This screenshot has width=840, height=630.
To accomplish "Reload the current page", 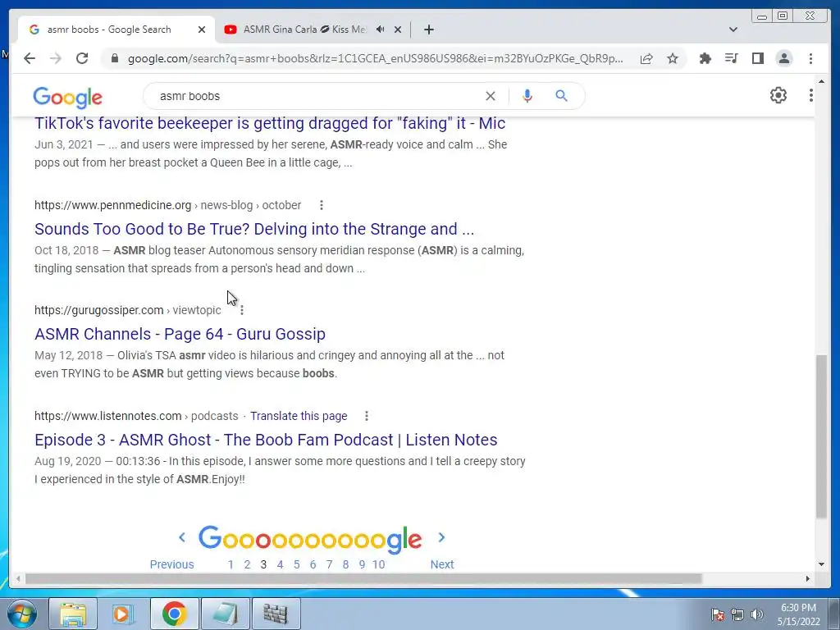I will [x=82, y=58].
